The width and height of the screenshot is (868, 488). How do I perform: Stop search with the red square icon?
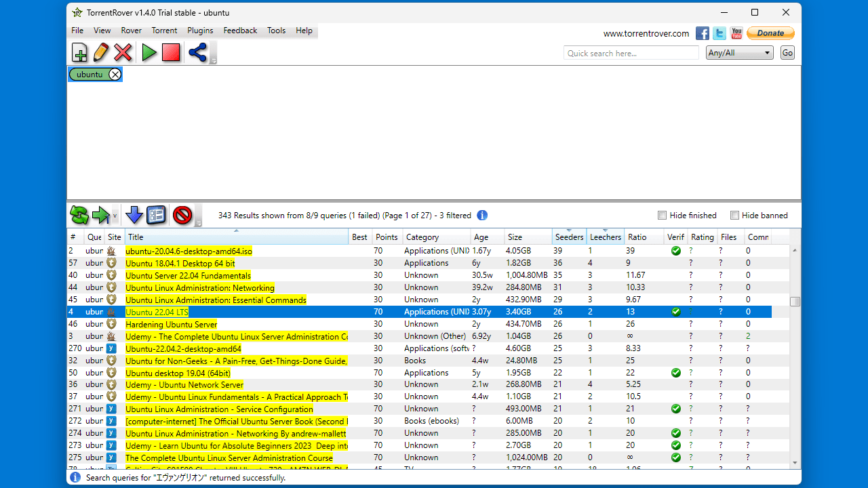coord(171,52)
